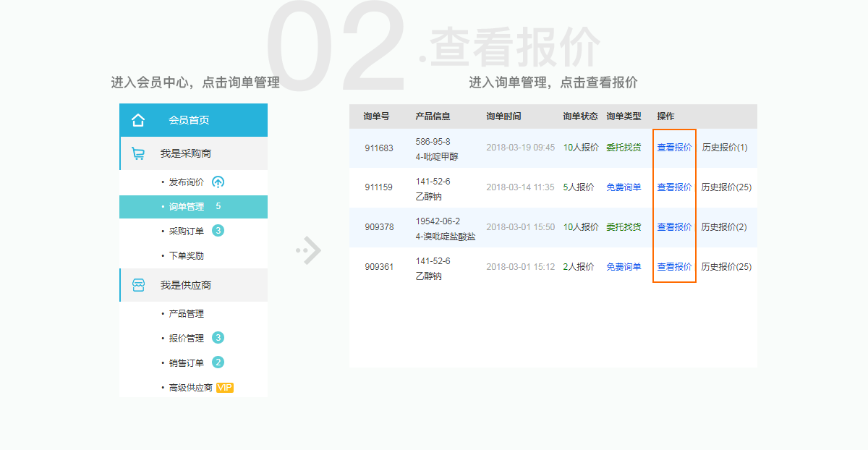Open the 发布询价 menu item
The height and width of the screenshot is (450, 868).
187,182
